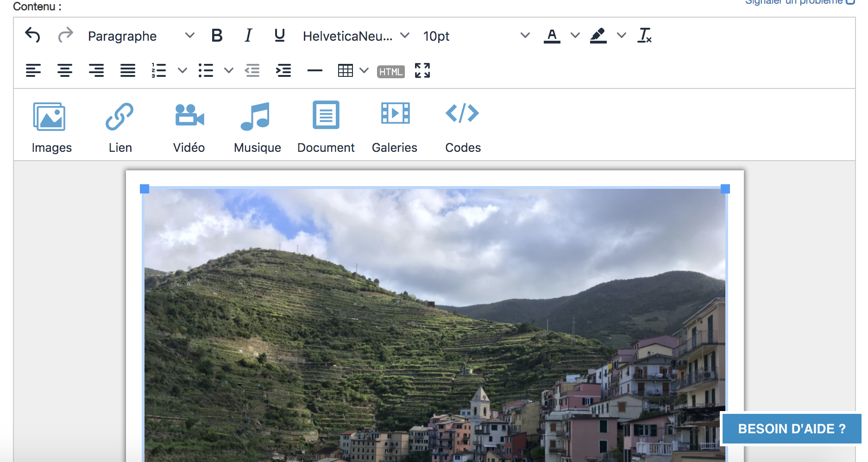Toggle underline formatting

click(279, 35)
